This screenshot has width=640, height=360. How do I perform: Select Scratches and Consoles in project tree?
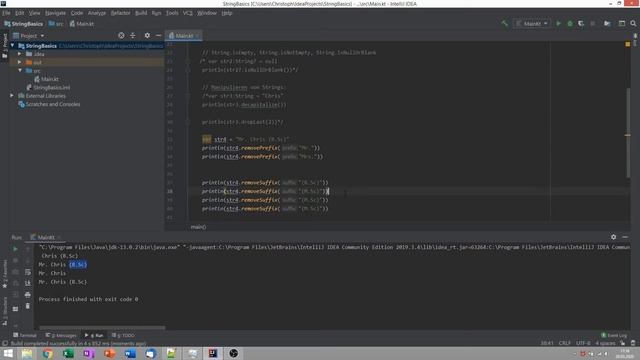pos(49,104)
